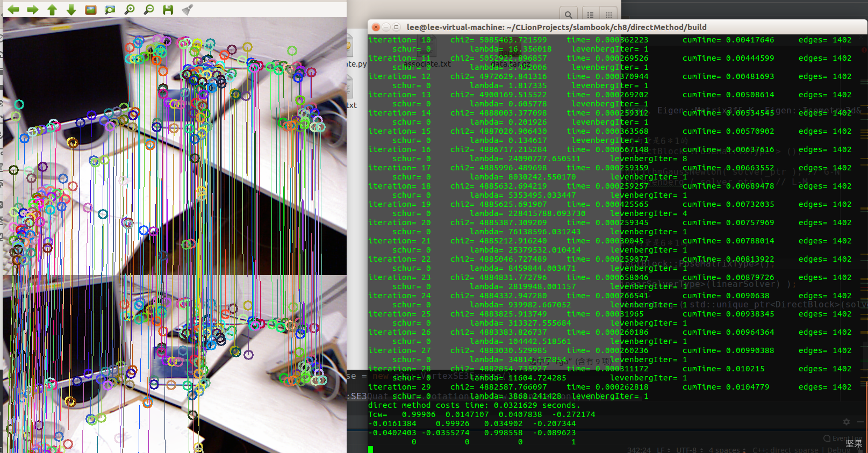868x453 pixels.
Task: Click the original size picture-frame icon
Action: [91, 10]
